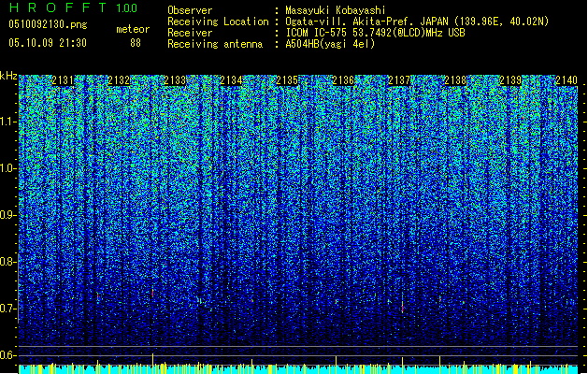This screenshot has height=374, width=588.
Task: Select the Ogata-vill. Akita-Pref. JAPAN location text
Action: click(417, 22)
